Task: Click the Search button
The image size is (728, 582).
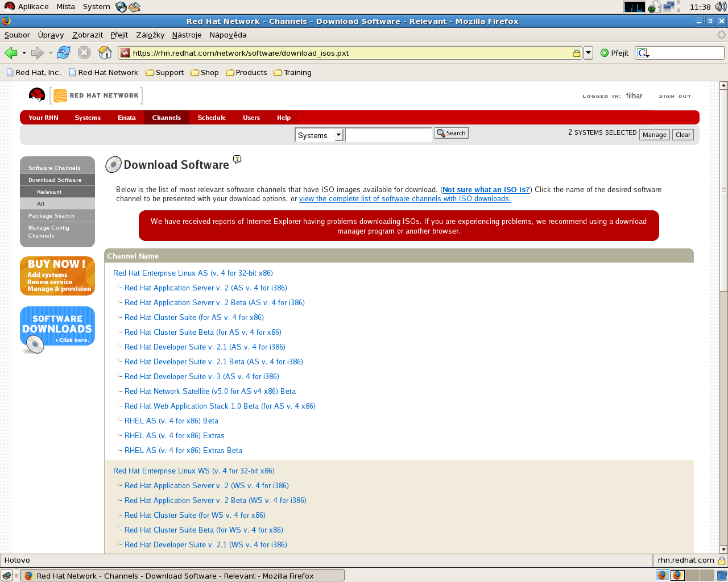Action: [452, 133]
